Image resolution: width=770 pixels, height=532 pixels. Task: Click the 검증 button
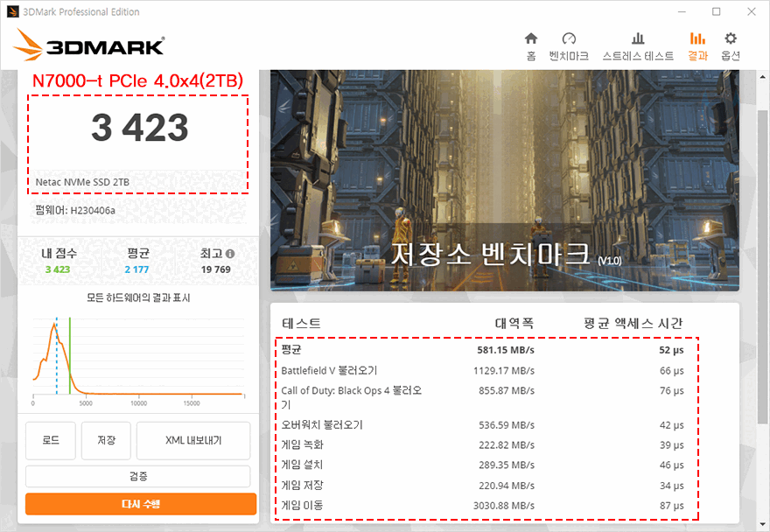coord(138,476)
